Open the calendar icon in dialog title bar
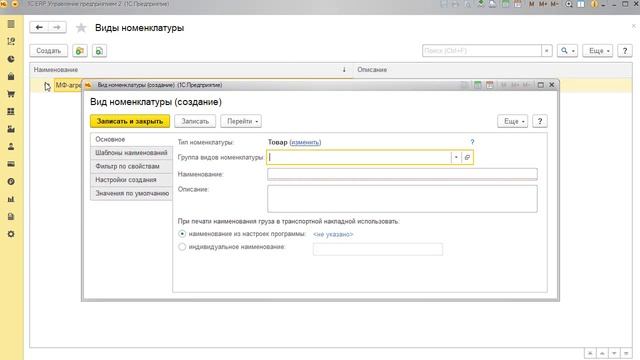The height and width of the screenshot is (360, 640). pos(490,85)
